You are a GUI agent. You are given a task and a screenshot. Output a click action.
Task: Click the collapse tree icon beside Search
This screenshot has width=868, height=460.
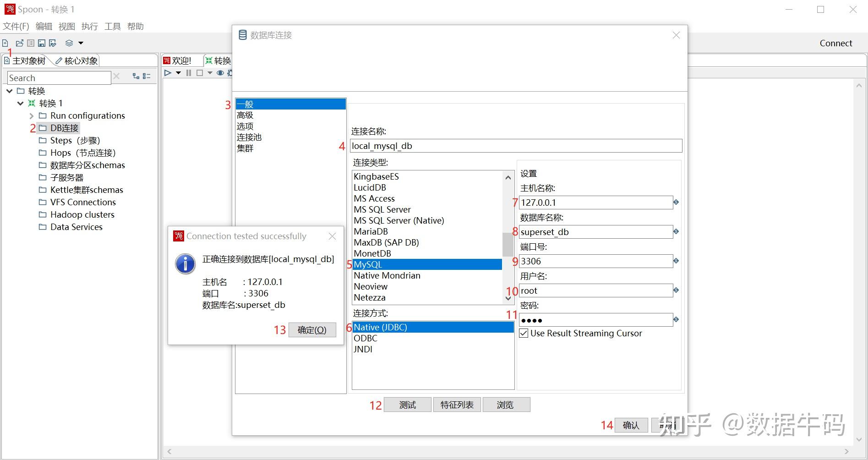pos(147,76)
